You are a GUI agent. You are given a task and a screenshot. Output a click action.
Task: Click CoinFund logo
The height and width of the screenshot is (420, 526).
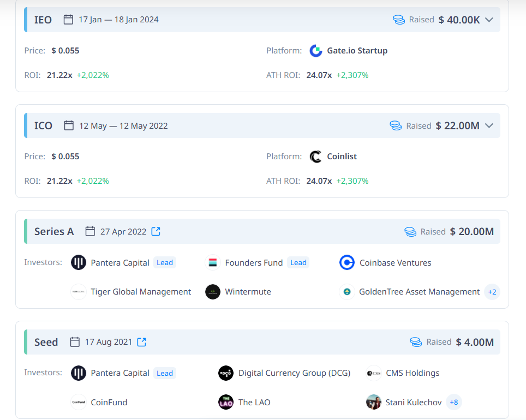tap(79, 402)
